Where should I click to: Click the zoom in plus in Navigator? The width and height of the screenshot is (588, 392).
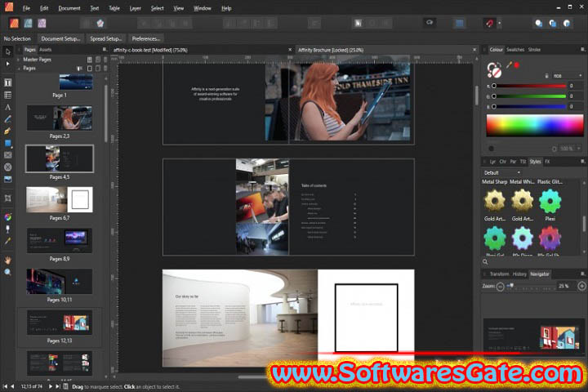click(581, 286)
